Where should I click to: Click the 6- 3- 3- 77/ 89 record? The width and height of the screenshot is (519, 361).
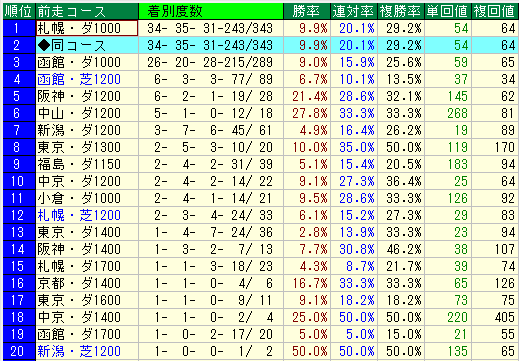(214, 79)
